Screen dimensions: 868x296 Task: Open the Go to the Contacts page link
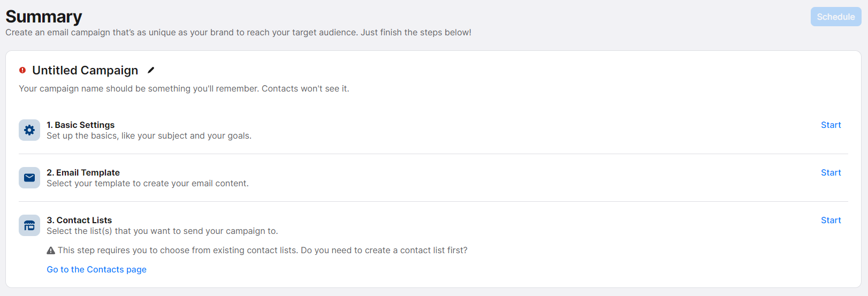[x=96, y=269]
